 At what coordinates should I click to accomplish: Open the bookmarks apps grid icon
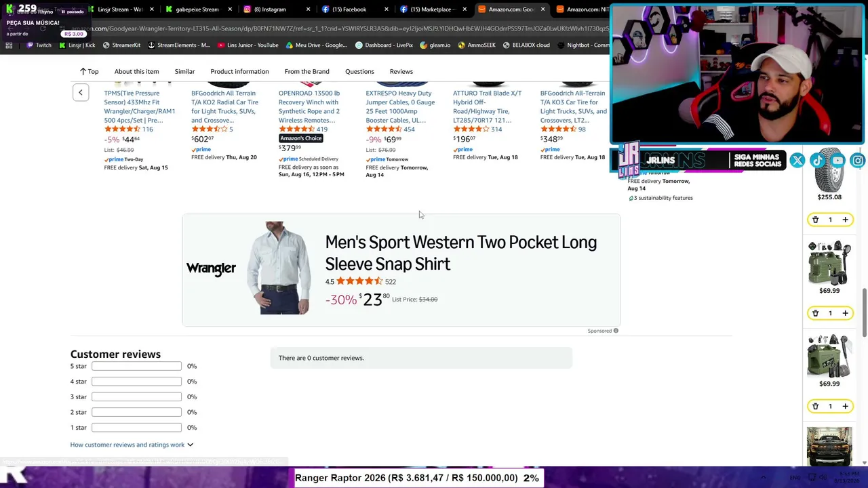[x=9, y=45]
